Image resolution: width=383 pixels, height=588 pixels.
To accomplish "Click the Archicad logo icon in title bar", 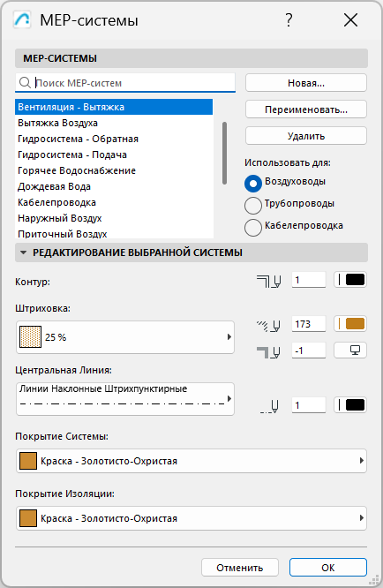I will [22, 19].
